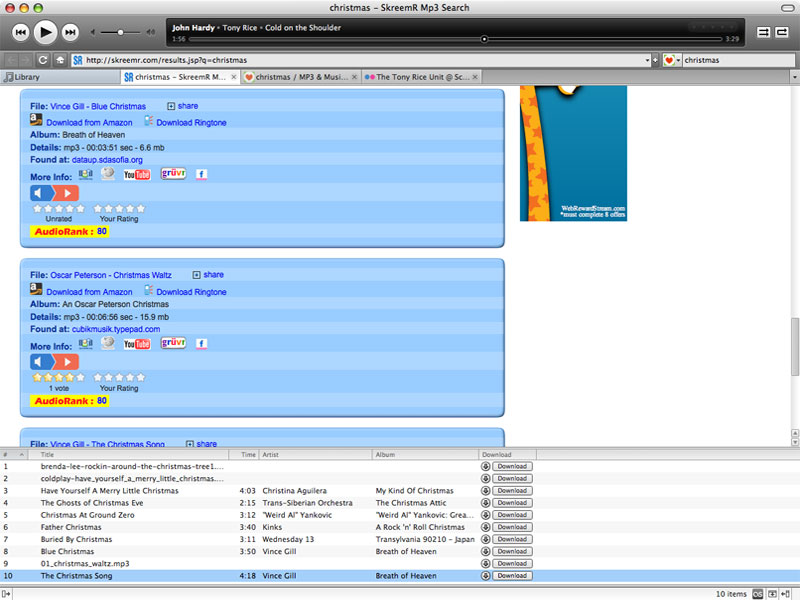The width and height of the screenshot is (800, 600).
Task: Set Your Rating stars for Christmas Waltz
Action: (119, 378)
